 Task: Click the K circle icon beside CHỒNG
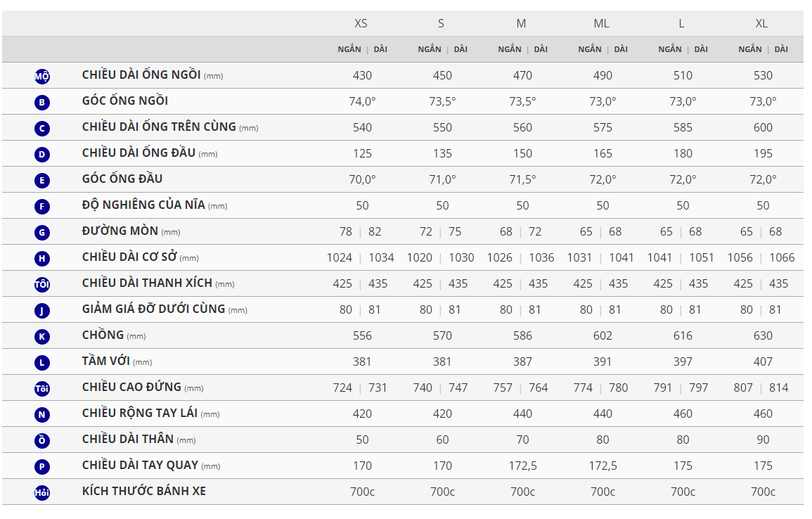pyautogui.click(x=42, y=337)
